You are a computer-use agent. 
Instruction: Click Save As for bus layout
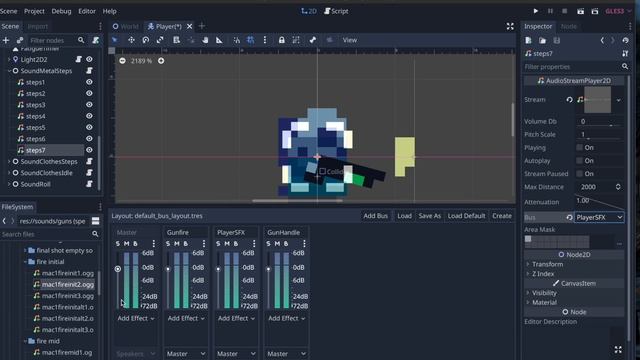tap(429, 216)
